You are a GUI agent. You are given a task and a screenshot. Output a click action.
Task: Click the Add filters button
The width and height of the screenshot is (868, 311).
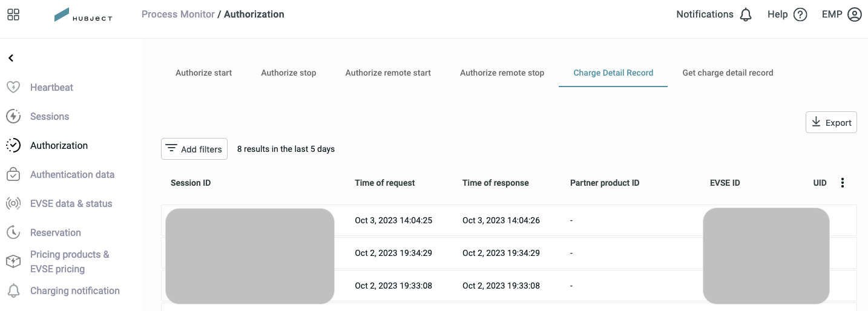pos(194,149)
